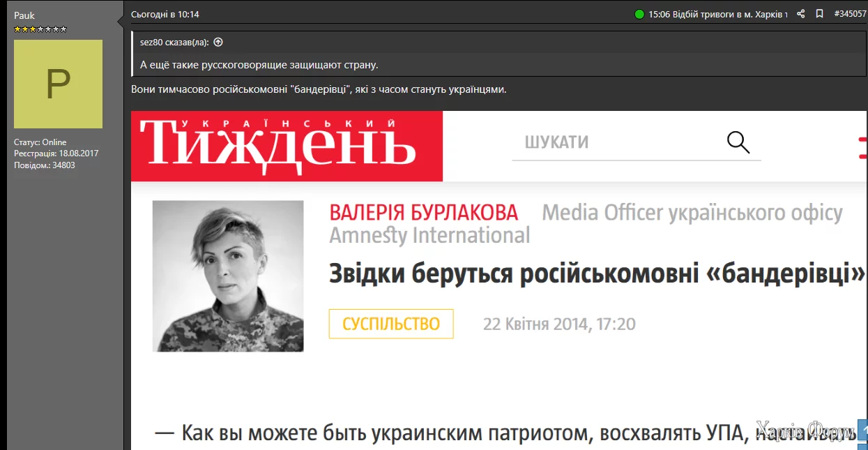
Task: Click the reply text Вони тимчасово російськомовні
Action: (x=319, y=89)
